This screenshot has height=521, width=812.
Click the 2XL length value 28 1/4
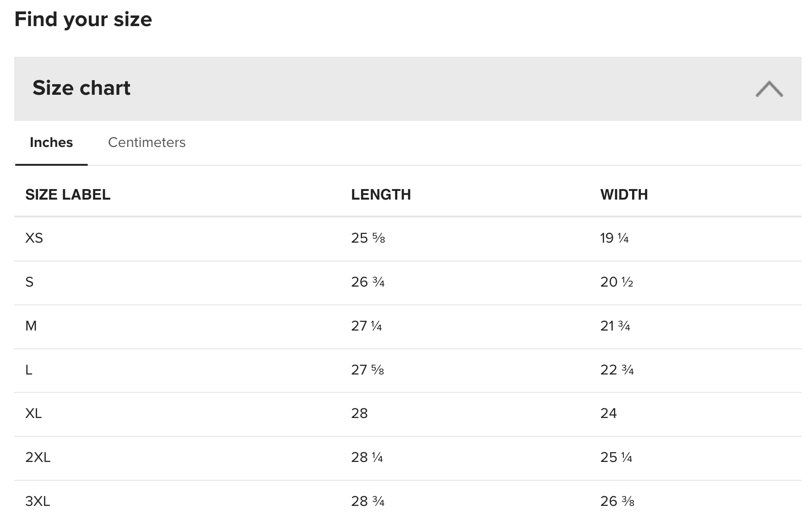click(x=367, y=457)
